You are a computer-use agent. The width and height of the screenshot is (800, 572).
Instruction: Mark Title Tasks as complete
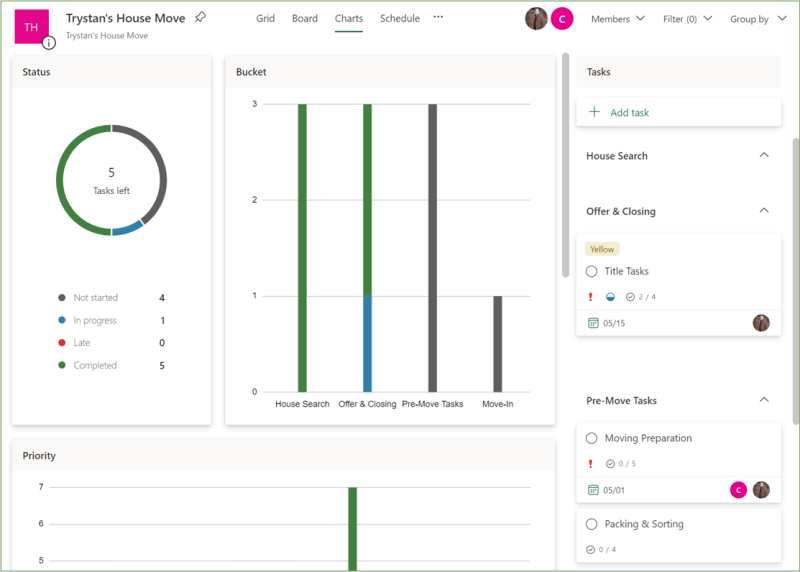tap(591, 271)
